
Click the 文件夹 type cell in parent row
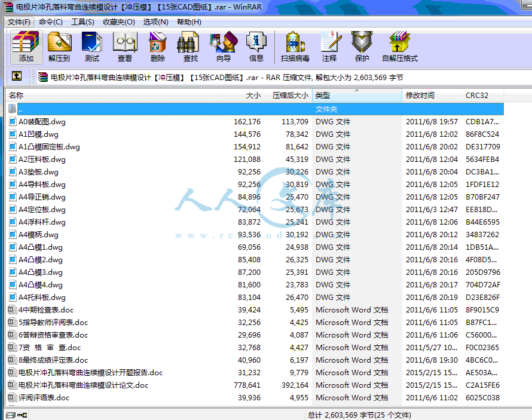(x=326, y=109)
